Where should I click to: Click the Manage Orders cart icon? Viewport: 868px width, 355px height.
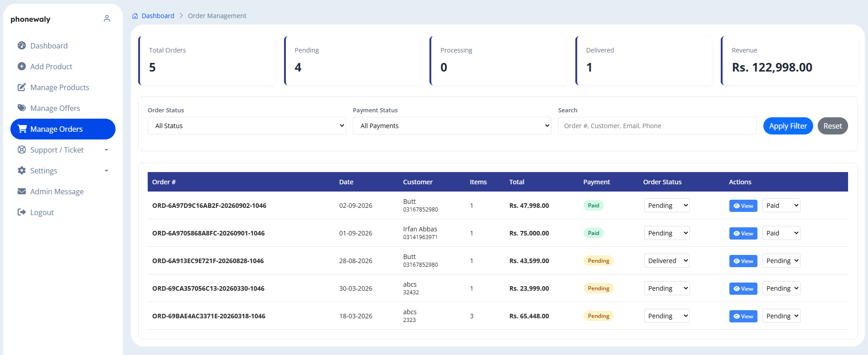(x=22, y=129)
